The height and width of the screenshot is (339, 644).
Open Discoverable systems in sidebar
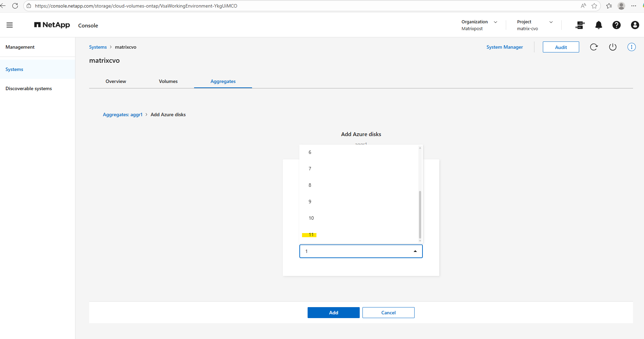pyautogui.click(x=29, y=88)
